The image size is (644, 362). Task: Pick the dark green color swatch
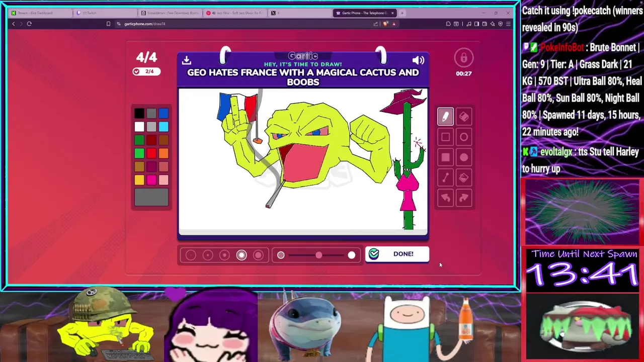tap(139, 140)
